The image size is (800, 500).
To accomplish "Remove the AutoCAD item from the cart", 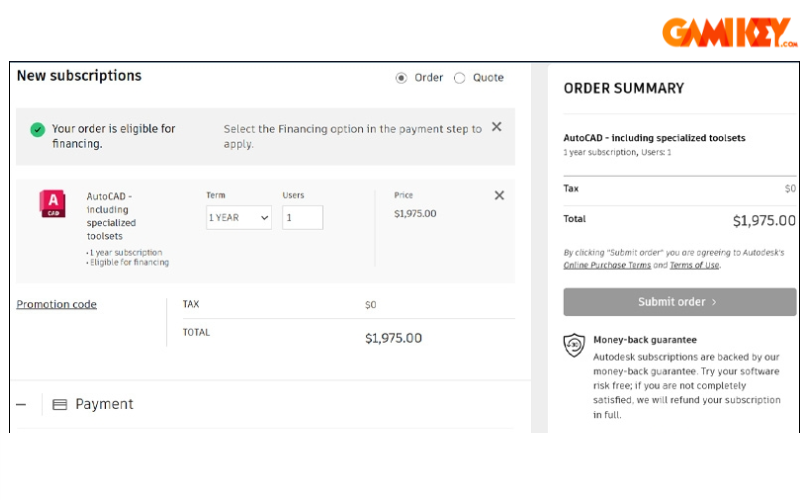I will pos(499,195).
